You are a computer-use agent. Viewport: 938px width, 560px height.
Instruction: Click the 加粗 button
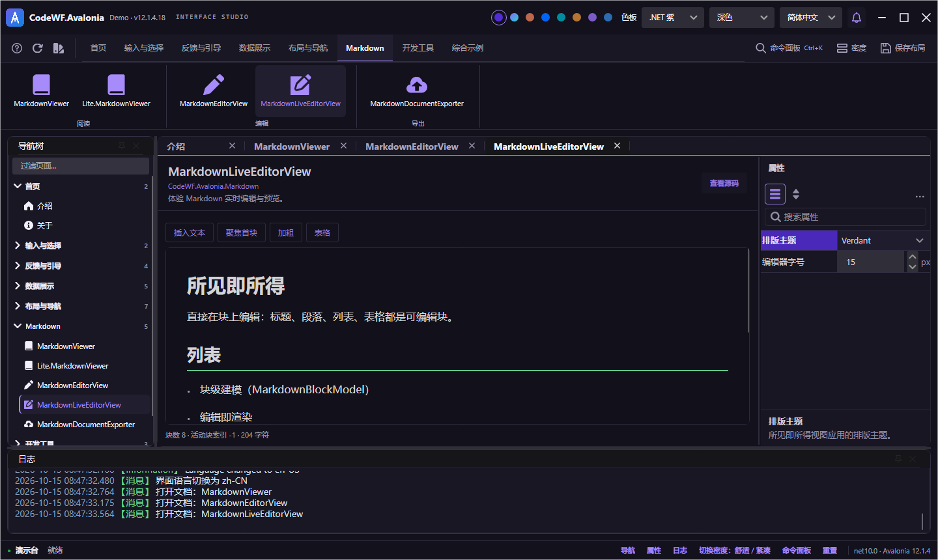[x=286, y=232]
